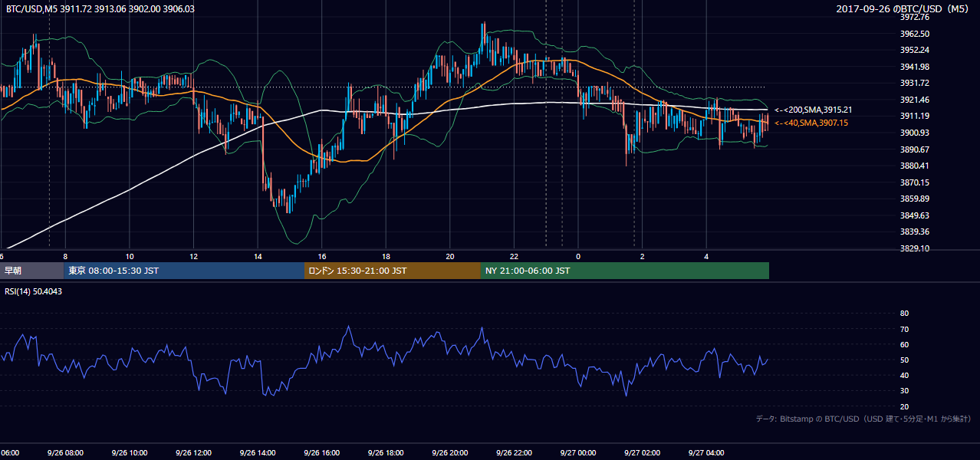Click the 9/26 22:00 time axis label
This screenshot has height=460, width=980.
coord(514,453)
